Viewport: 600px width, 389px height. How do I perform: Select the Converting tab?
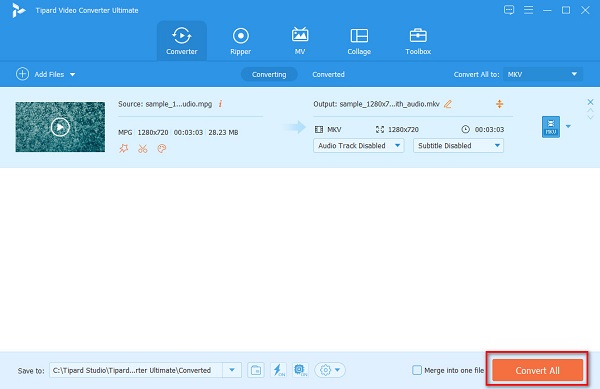click(x=269, y=74)
